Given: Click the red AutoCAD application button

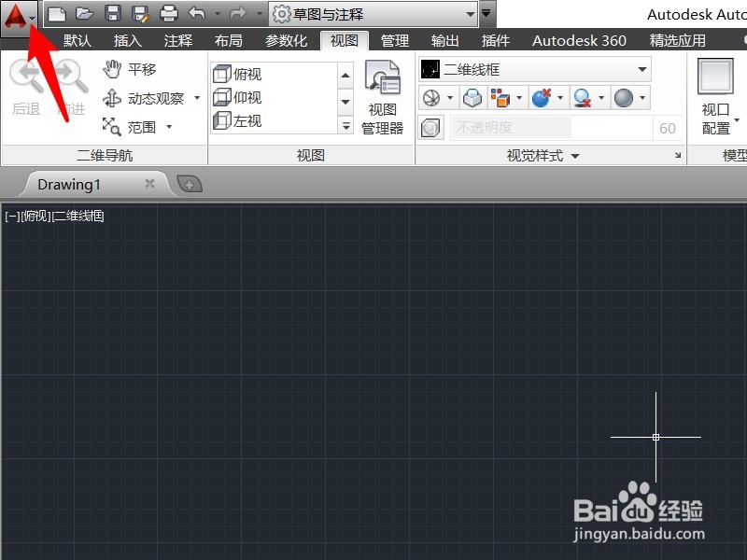Looking at the screenshot, I should click(17, 15).
